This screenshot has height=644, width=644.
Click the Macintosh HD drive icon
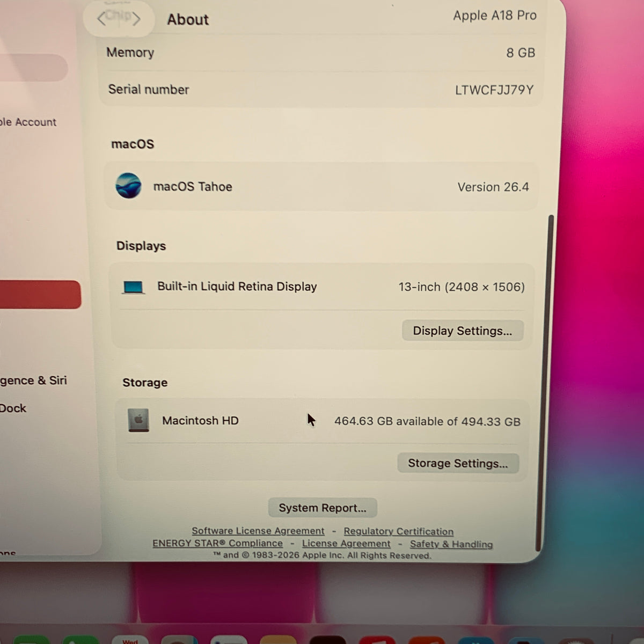pyautogui.click(x=138, y=420)
